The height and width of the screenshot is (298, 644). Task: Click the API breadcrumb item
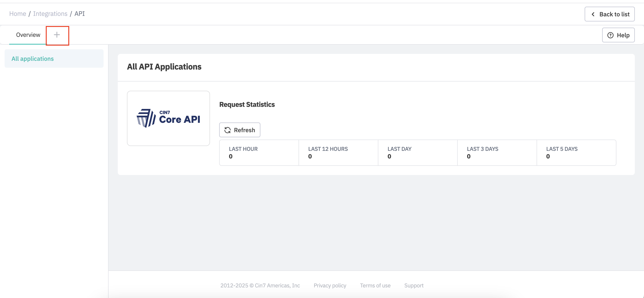point(80,14)
